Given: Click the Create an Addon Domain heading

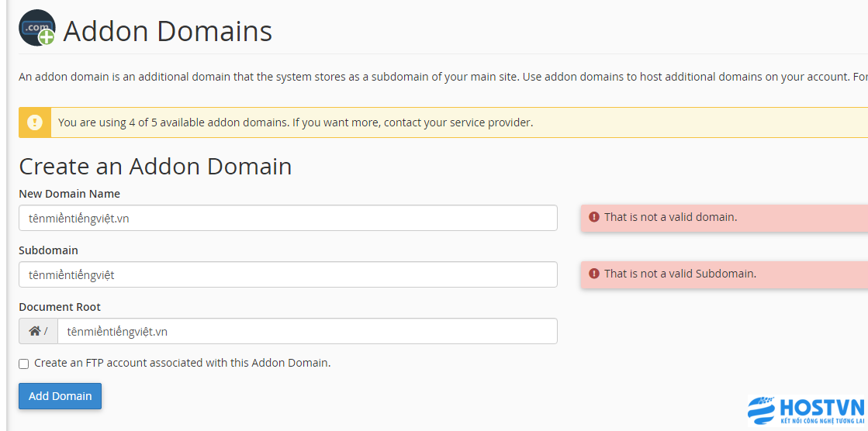Looking at the screenshot, I should coord(155,167).
